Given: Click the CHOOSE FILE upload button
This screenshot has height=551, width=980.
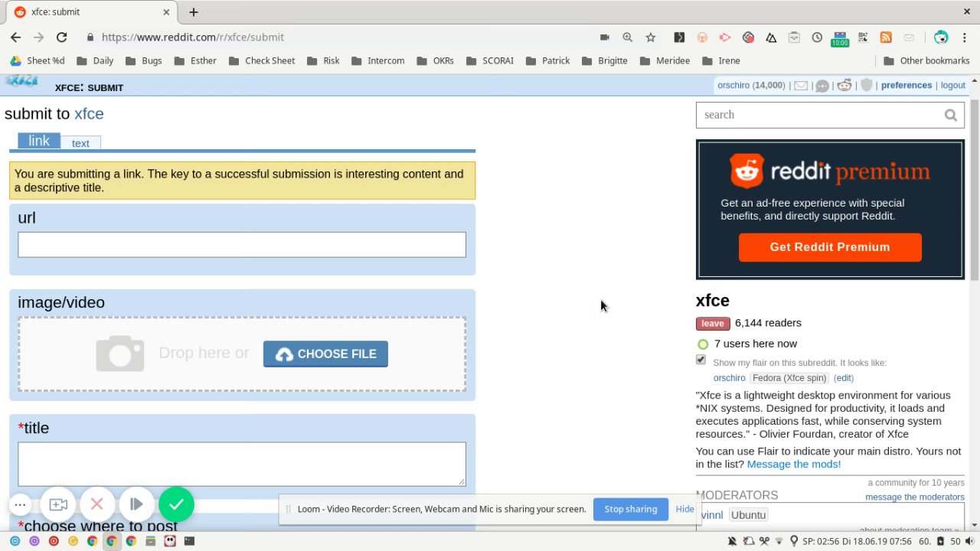Looking at the screenshot, I should (325, 354).
